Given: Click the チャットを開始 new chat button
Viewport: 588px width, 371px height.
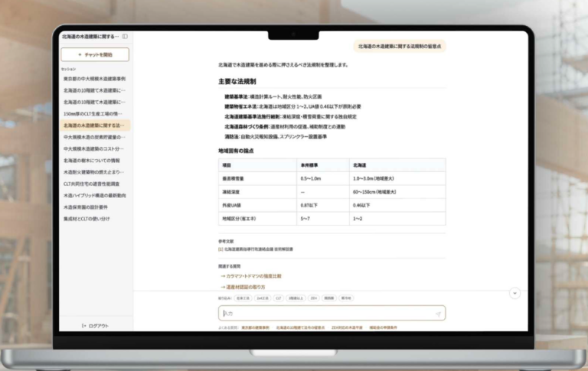Looking at the screenshot, I should pyautogui.click(x=95, y=54).
